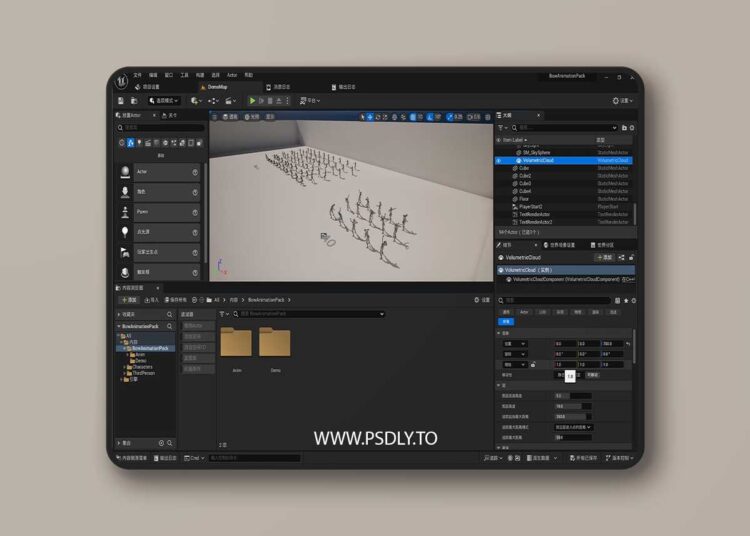Click the Save level icon in toolbar
750x536 pixels.
coord(121,100)
